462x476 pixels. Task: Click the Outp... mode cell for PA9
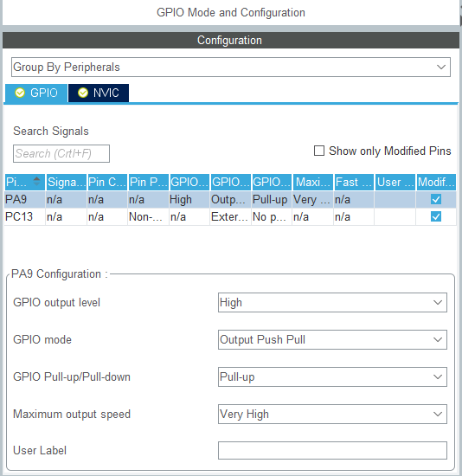coord(230,199)
